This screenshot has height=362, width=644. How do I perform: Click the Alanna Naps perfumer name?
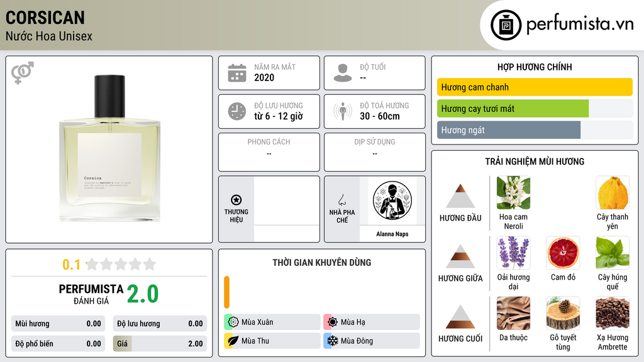click(x=392, y=234)
